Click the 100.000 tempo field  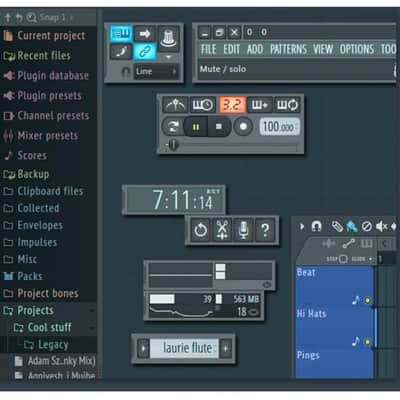click(x=279, y=127)
